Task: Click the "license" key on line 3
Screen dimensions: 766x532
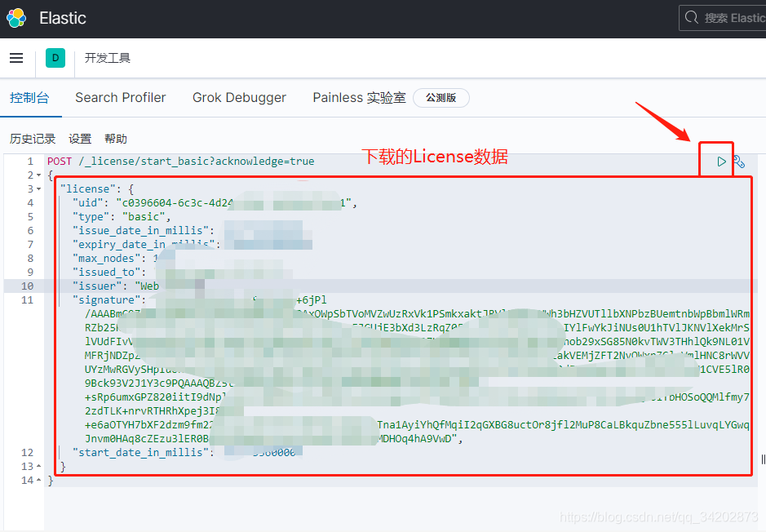Action: click(x=87, y=188)
